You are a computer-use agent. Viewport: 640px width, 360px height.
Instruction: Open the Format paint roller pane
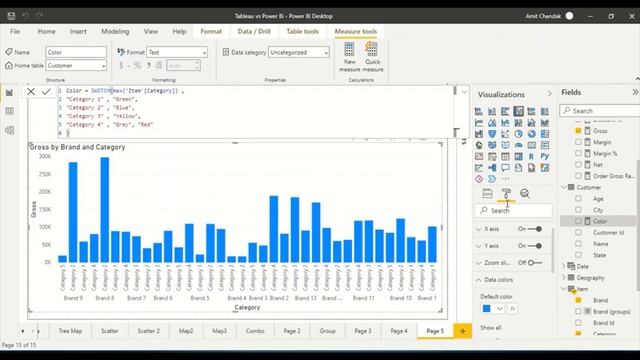tap(506, 193)
